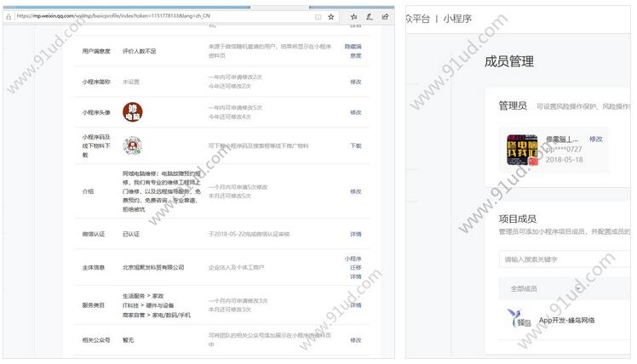Open 详情 link in 主体信息 row
The height and width of the screenshot is (364, 637).
[x=355, y=276]
